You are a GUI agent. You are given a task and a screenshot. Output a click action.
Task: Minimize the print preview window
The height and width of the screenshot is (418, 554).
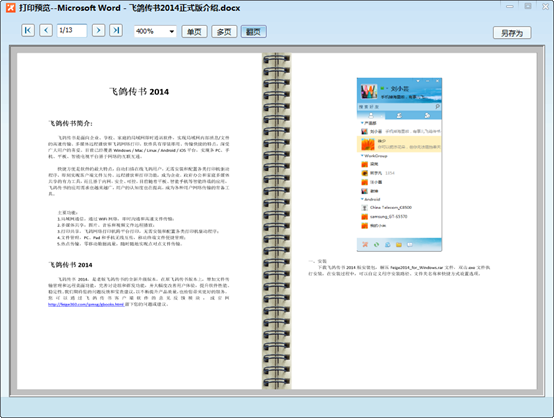click(509, 6)
